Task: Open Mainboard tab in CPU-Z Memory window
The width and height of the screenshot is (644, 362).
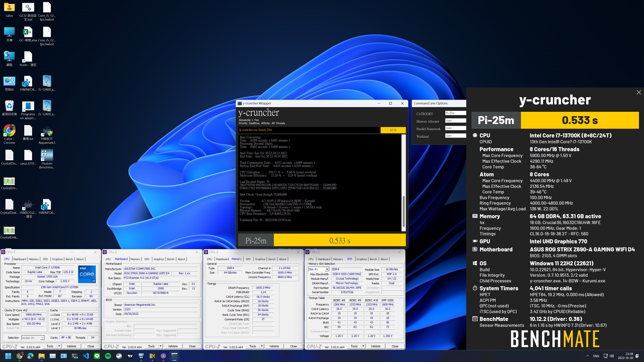Action: pos(222,259)
